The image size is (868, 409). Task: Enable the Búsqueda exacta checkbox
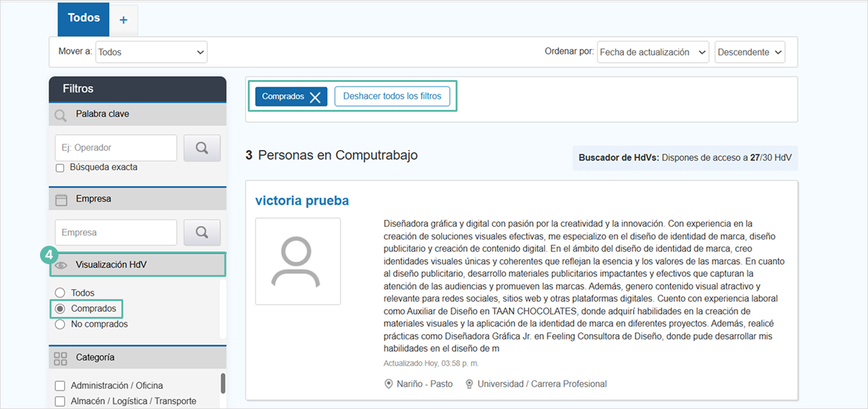(x=60, y=168)
